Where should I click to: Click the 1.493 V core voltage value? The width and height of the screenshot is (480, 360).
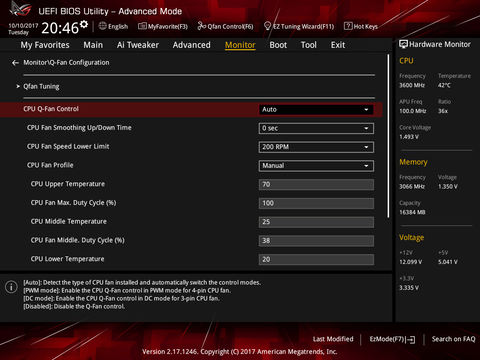click(409, 137)
